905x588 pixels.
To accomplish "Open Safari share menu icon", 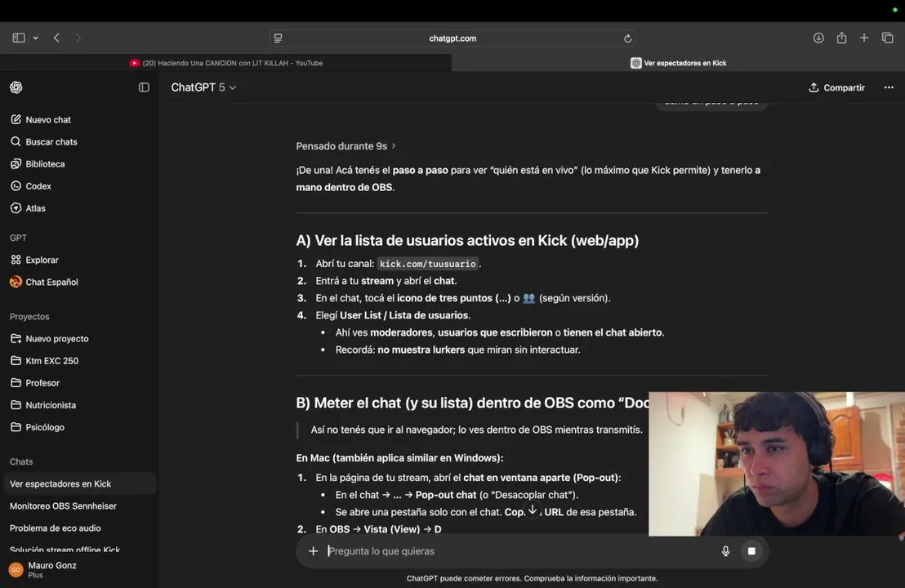I will coord(841,38).
